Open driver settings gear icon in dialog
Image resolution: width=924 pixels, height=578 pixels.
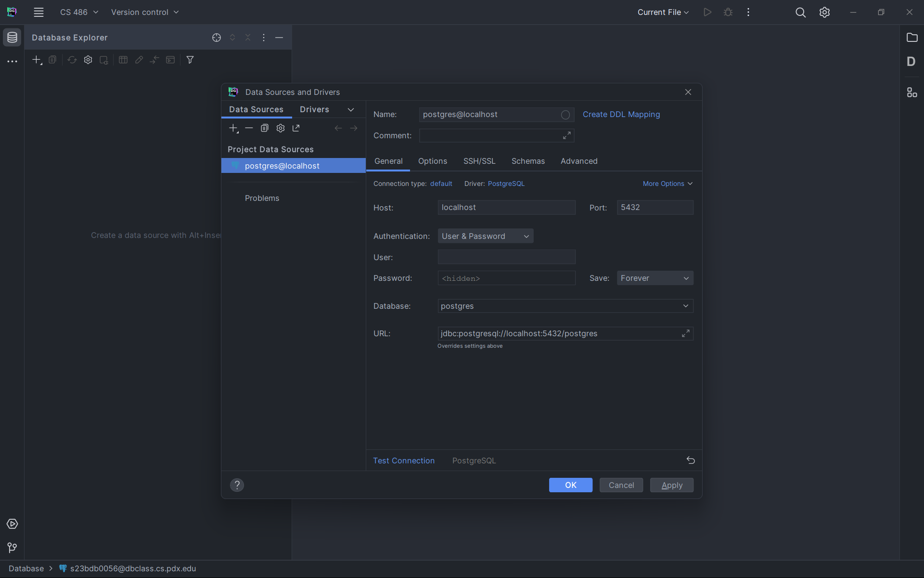tap(281, 128)
